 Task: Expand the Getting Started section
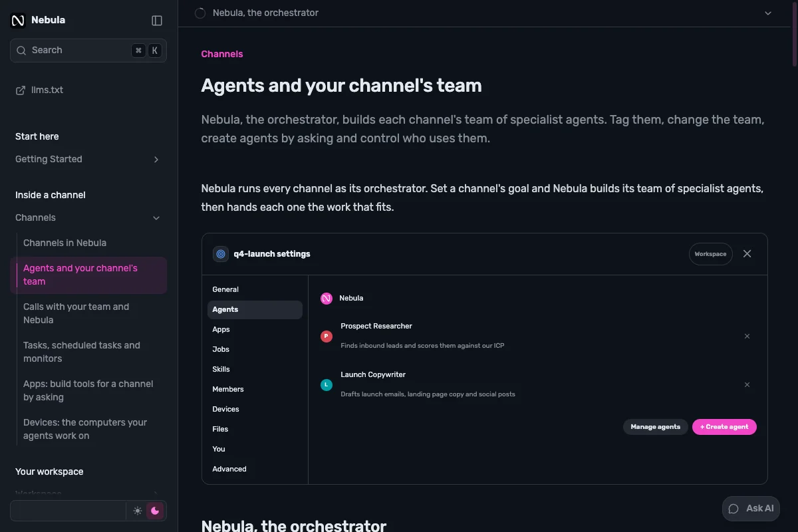click(88, 159)
